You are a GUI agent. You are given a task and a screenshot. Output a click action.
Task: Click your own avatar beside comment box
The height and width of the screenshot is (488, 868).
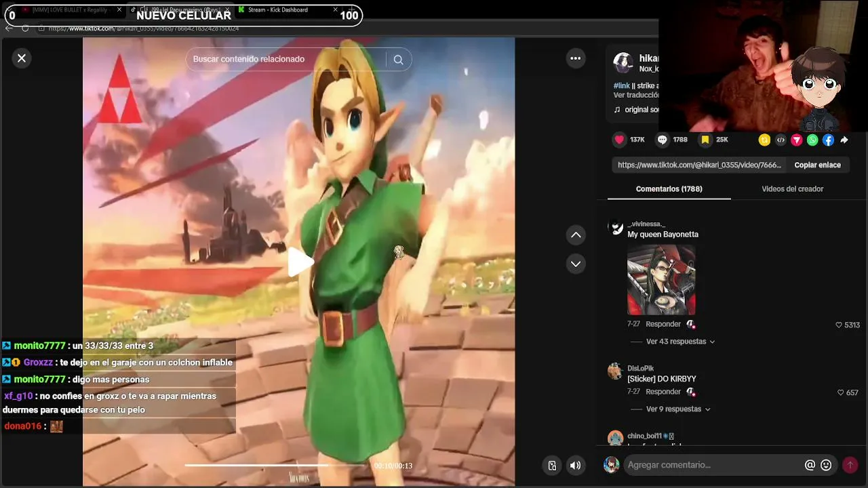612,465
